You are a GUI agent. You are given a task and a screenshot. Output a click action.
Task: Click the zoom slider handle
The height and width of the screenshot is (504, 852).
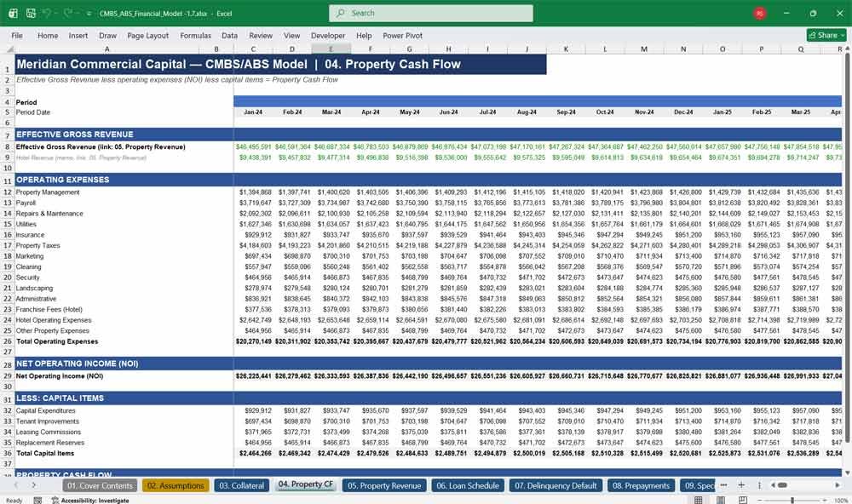point(792,501)
